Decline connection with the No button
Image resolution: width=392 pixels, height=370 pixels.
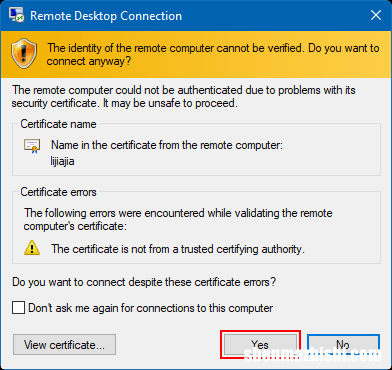tap(343, 345)
